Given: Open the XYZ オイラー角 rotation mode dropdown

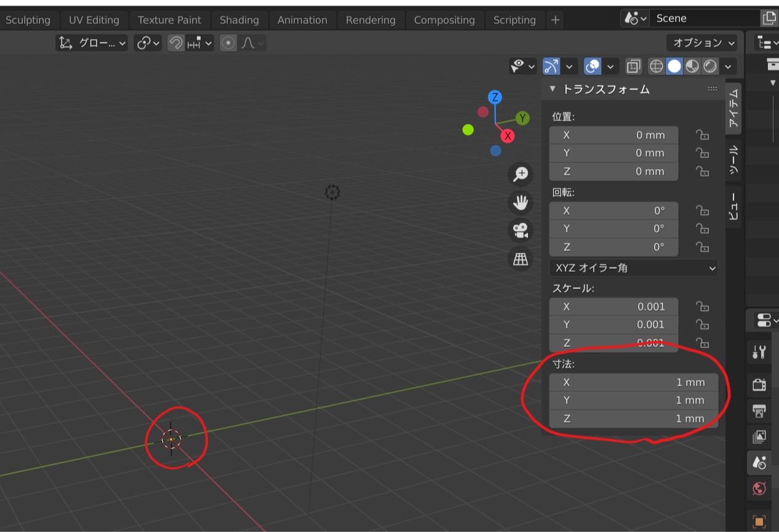Looking at the screenshot, I should 633,268.
